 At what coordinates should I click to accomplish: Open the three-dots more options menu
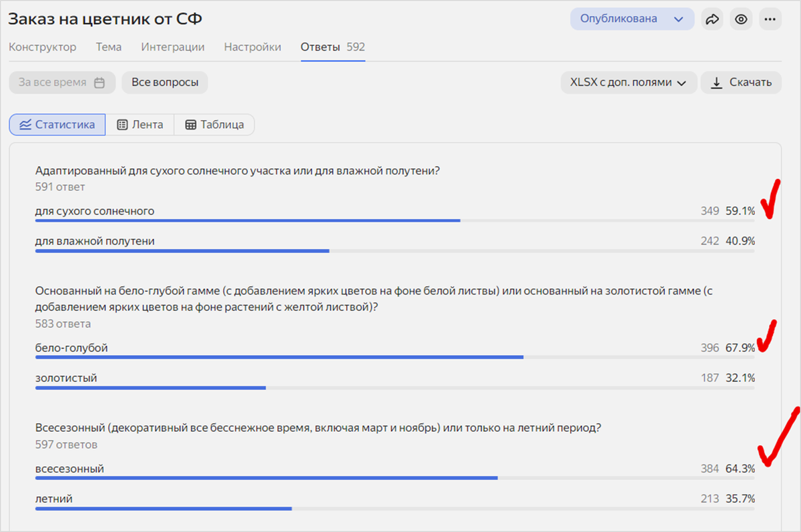tap(770, 19)
